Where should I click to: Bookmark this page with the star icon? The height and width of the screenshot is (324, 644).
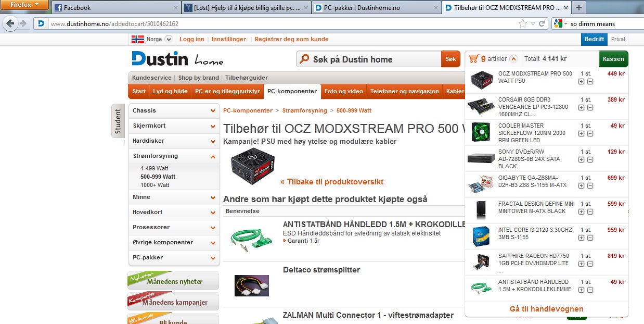[523, 24]
